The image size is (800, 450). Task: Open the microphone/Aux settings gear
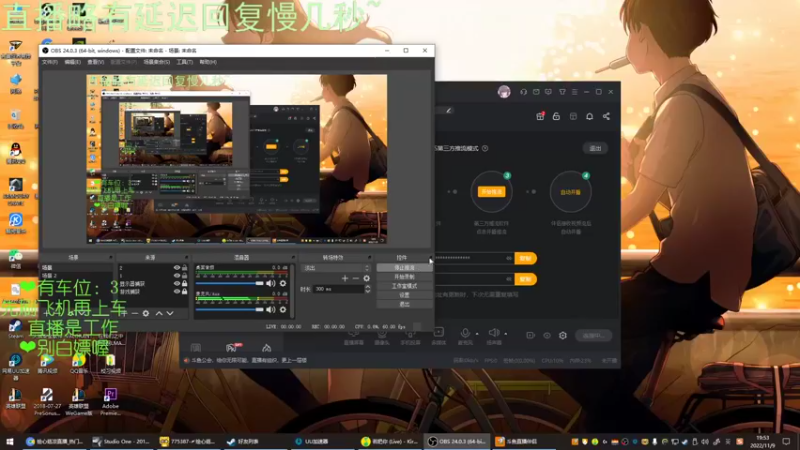283,310
